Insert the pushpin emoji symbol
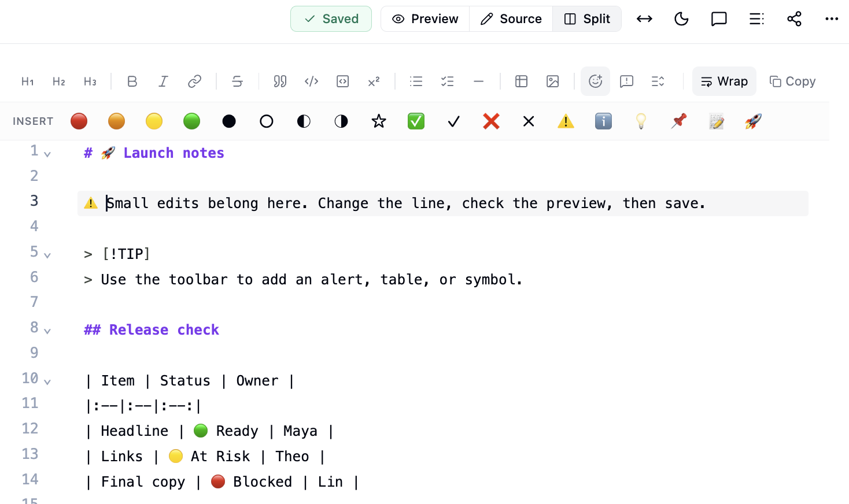This screenshot has width=849, height=504. [678, 121]
